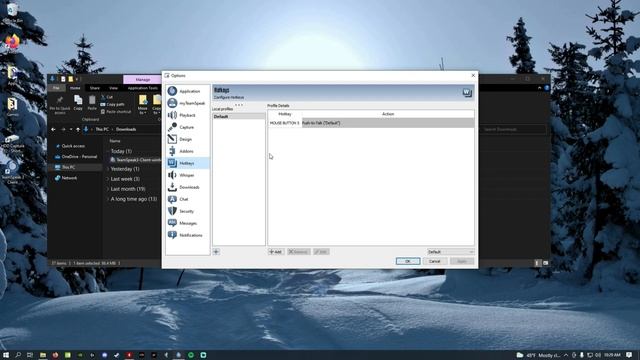This screenshot has height=360, width=640.
Task: Click the Remove hotkey button
Action: coord(299,252)
